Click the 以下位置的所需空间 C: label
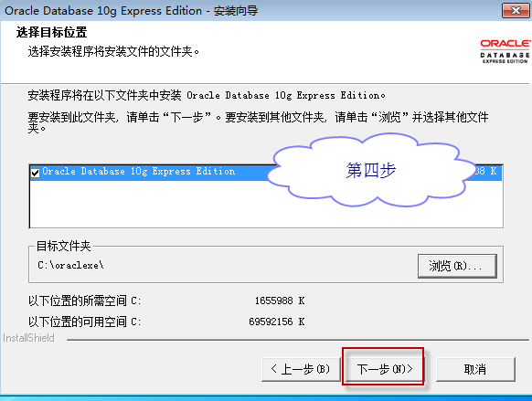The height and width of the screenshot is (401, 532). [84, 301]
